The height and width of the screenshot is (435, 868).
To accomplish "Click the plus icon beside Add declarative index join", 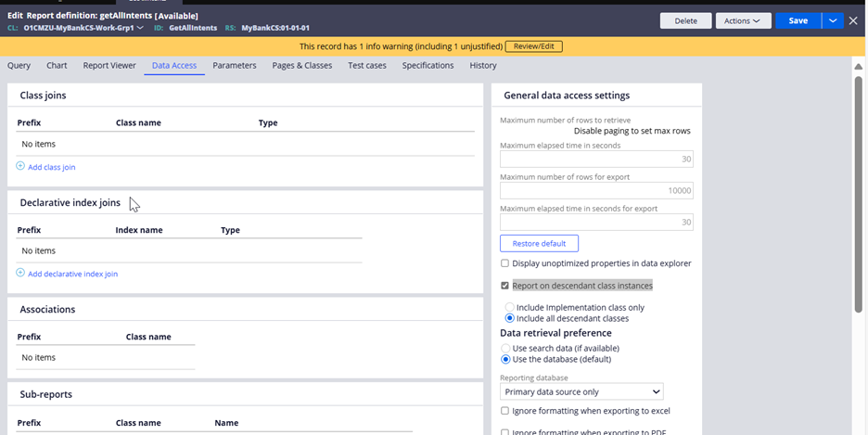I will [20, 274].
